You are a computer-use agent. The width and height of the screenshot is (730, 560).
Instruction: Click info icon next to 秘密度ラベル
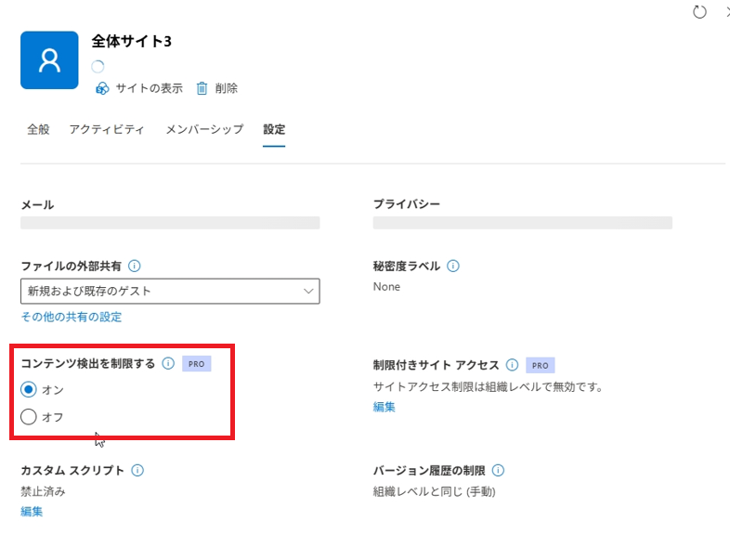[453, 266]
